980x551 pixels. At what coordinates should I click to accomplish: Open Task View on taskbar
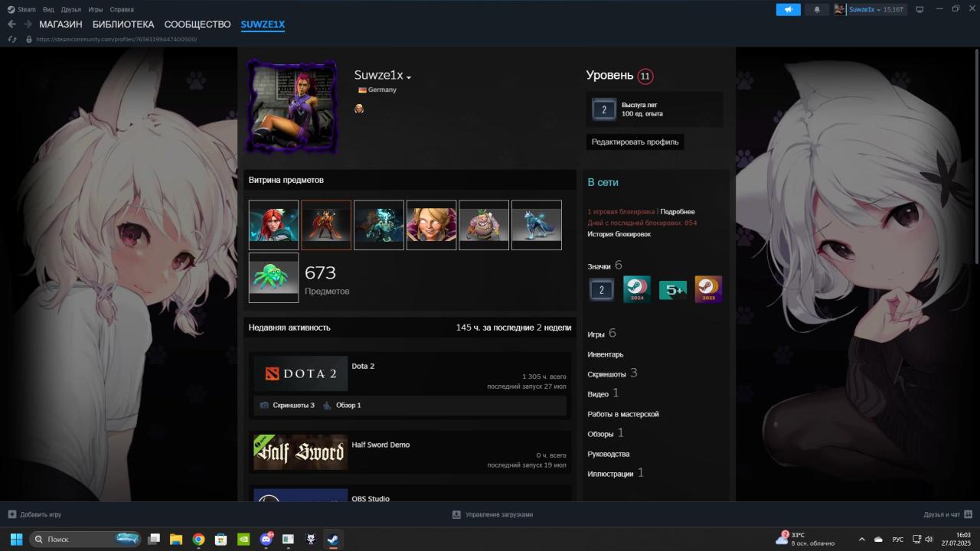tap(153, 539)
